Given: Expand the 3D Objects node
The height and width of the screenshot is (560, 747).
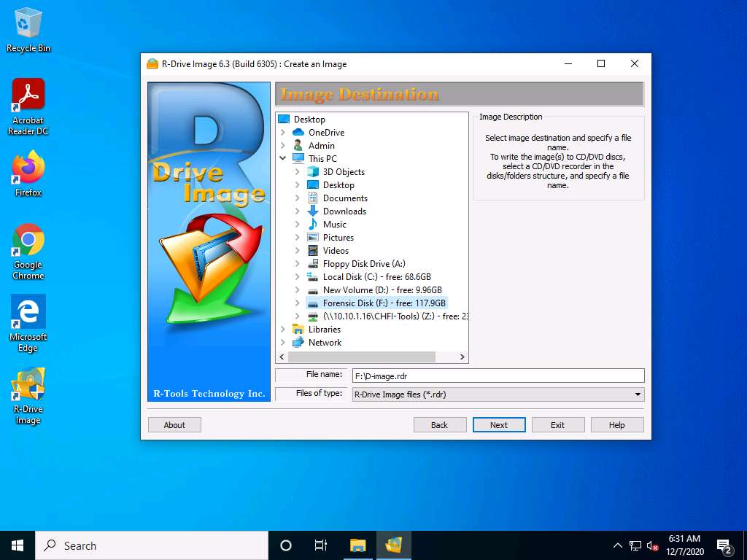Looking at the screenshot, I should tap(298, 172).
